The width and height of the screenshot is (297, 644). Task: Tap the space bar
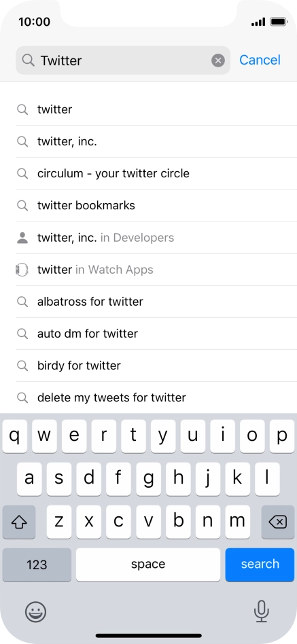tap(148, 565)
